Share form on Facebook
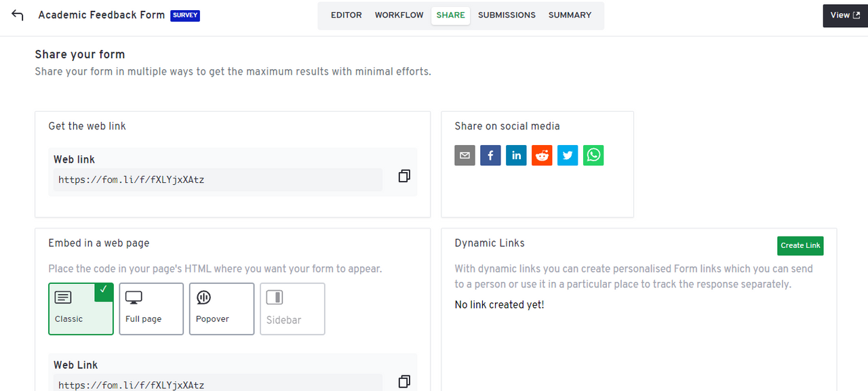 [x=490, y=155]
